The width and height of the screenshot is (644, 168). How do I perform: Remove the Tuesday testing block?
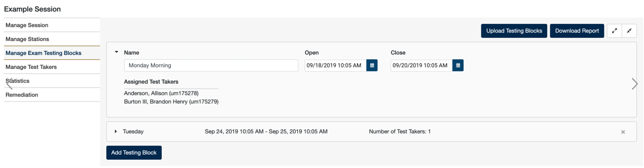(x=623, y=132)
